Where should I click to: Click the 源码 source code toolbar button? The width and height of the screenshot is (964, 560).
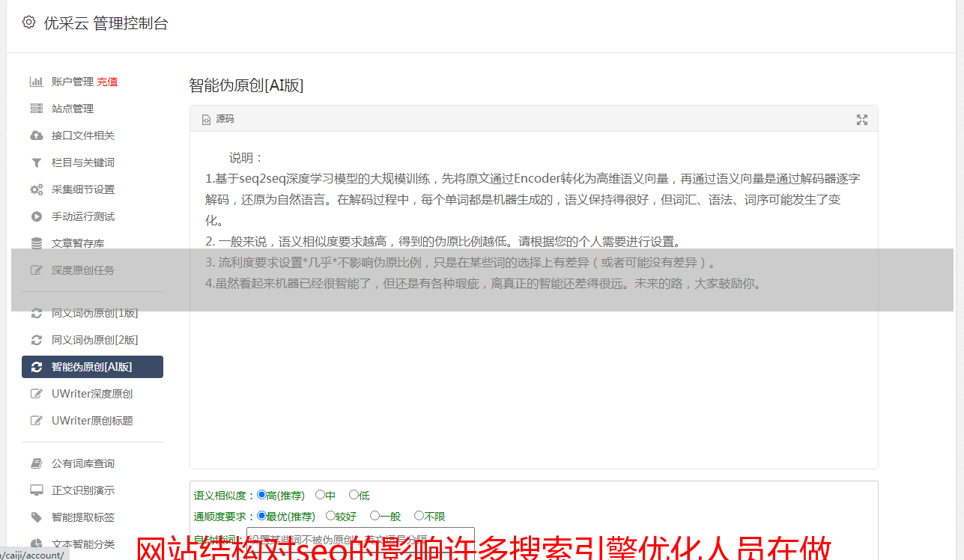pos(218,119)
